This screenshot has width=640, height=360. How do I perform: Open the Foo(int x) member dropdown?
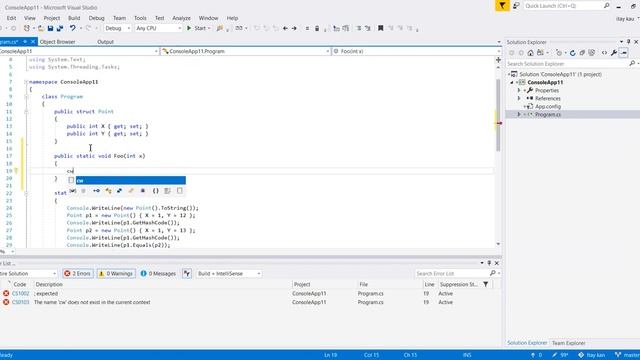click(416, 51)
